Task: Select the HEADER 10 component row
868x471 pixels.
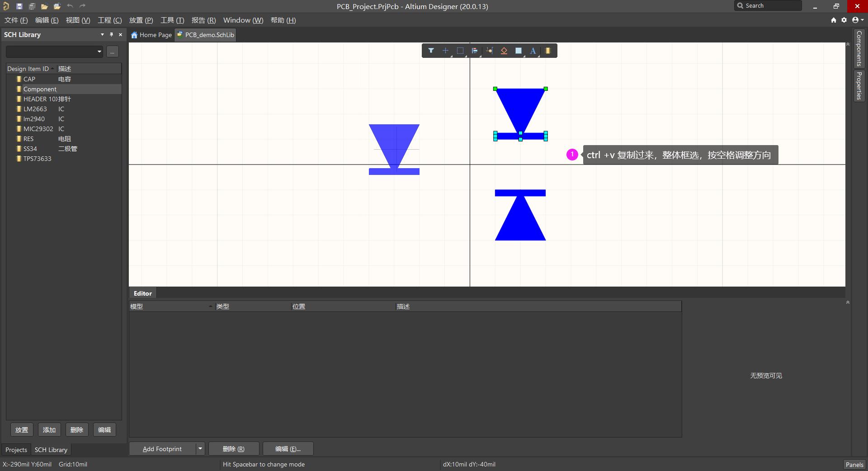Action: pos(64,99)
